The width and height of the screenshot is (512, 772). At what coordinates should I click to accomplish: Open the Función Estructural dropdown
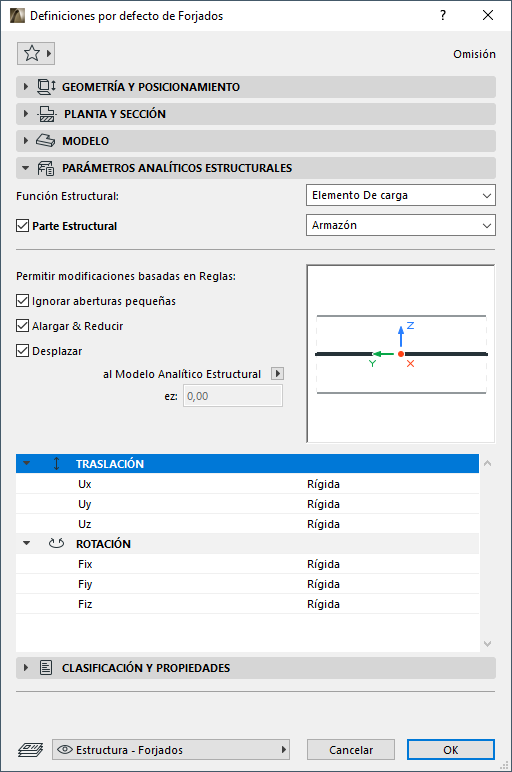401,195
